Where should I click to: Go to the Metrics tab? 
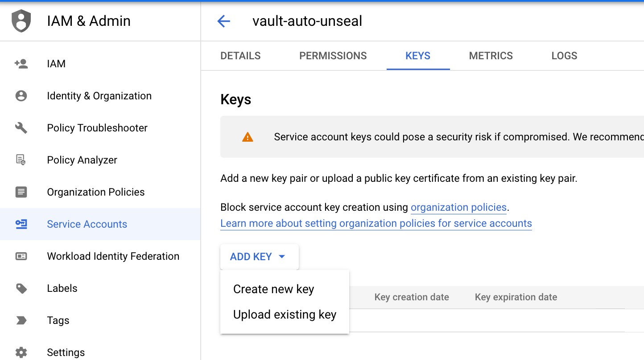491,56
